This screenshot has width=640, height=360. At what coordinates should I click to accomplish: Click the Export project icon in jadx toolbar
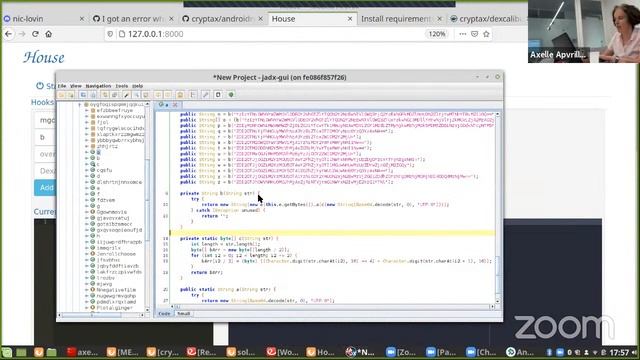93,95
